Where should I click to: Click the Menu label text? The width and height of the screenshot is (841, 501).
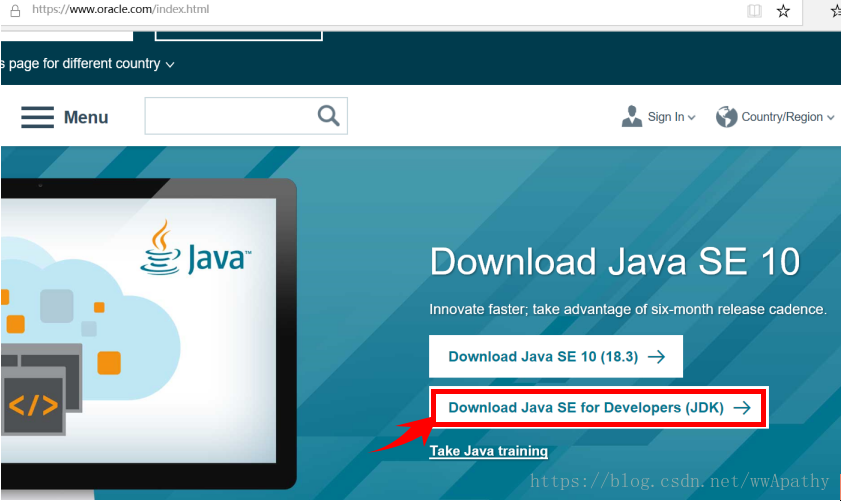click(86, 117)
